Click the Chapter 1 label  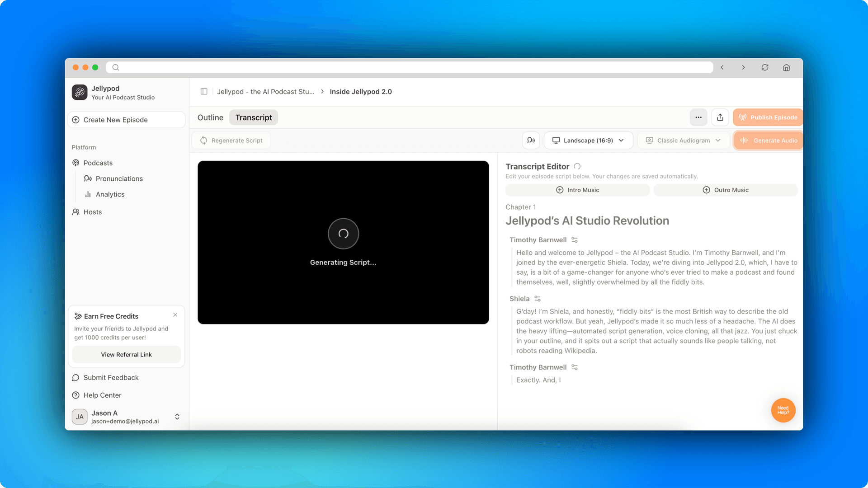521,207
